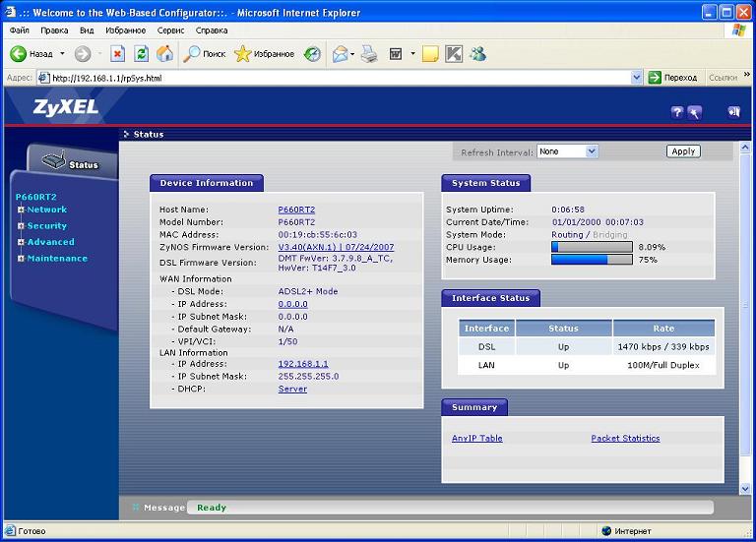Screen dimensions: 756x542
Task: Click the grey Forward arrow icon
Action: (83, 53)
